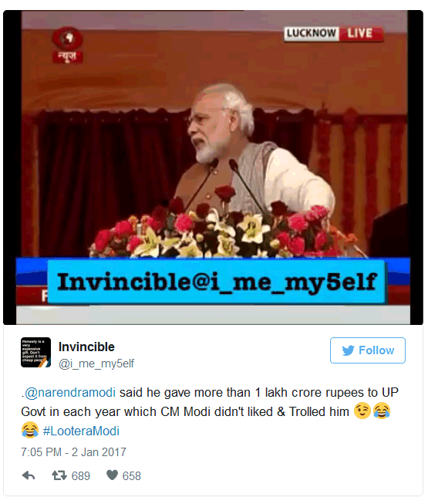
Task: Click the heart like icon
Action: coord(112,475)
